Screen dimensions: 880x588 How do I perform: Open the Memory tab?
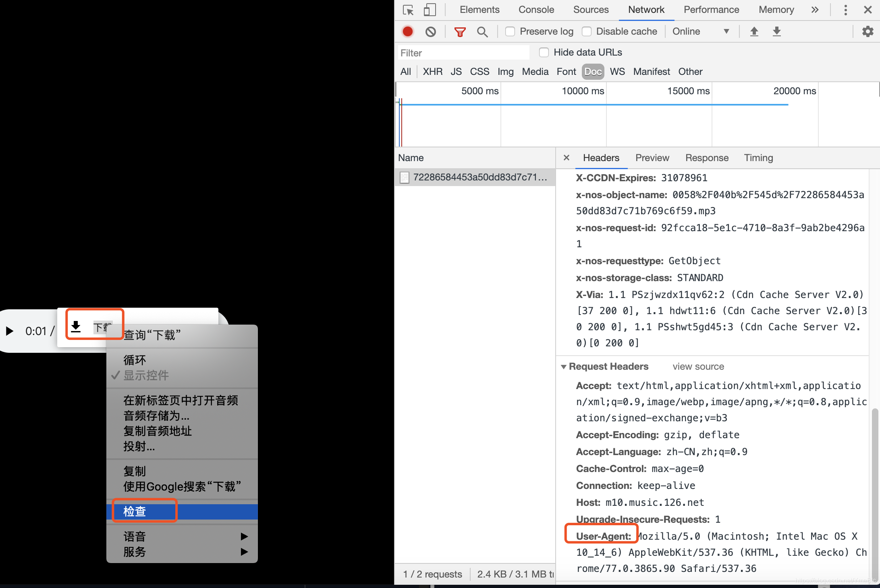coord(776,10)
